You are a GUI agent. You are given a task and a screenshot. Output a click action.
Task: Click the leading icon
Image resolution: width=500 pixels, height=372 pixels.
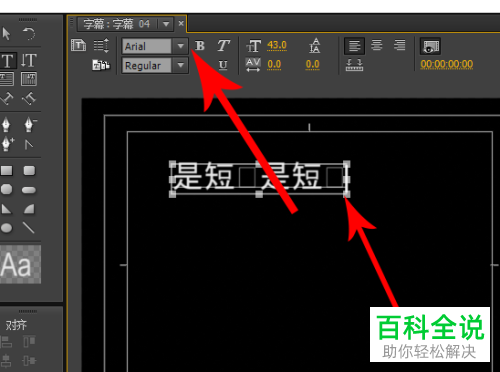314,45
